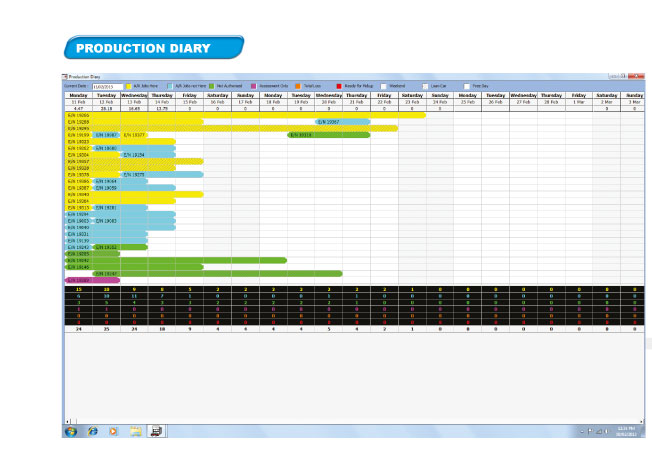Viewport: 652px width, 452px height.
Task: Open File Explorer folder icon in taskbar
Action: [x=134, y=431]
